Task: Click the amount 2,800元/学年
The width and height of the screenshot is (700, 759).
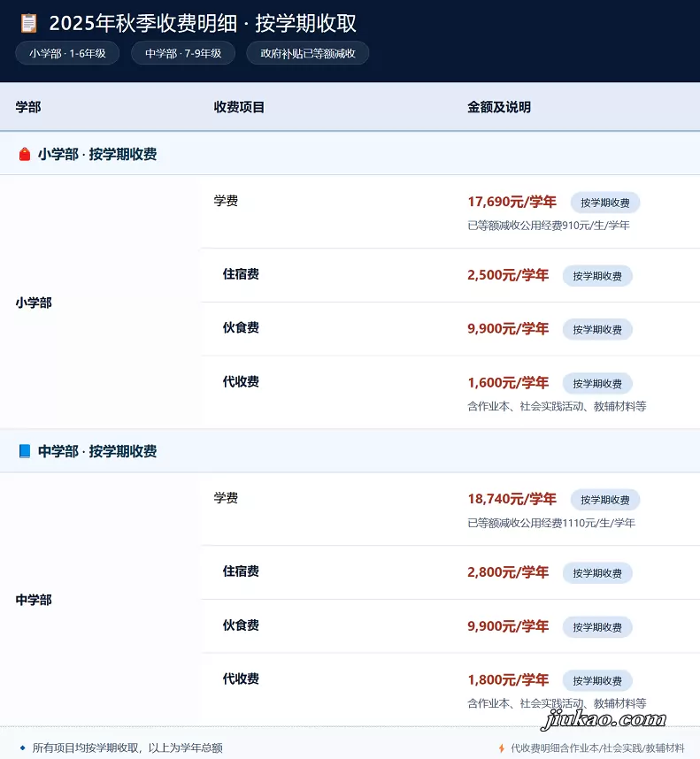Action: pos(508,572)
